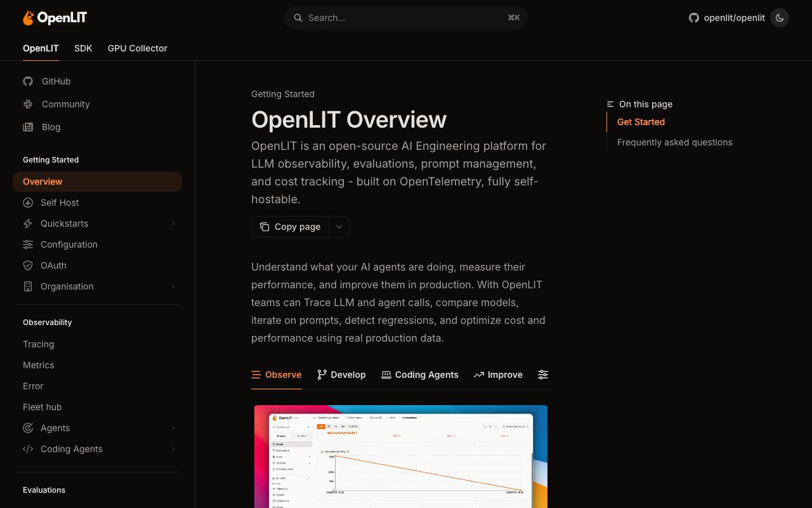Focus the Search input field
This screenshot has width=812, height=508.
pyautogui.click(x=406, y=18)
